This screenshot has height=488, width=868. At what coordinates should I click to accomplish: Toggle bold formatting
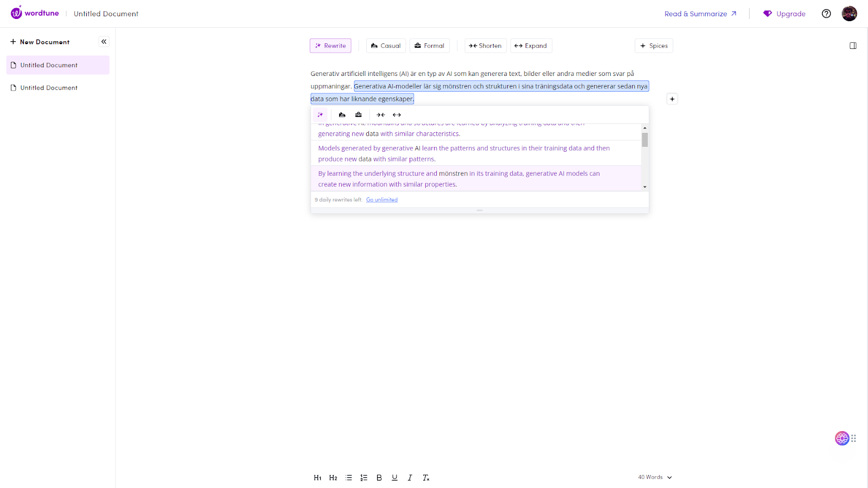point(379,478)
